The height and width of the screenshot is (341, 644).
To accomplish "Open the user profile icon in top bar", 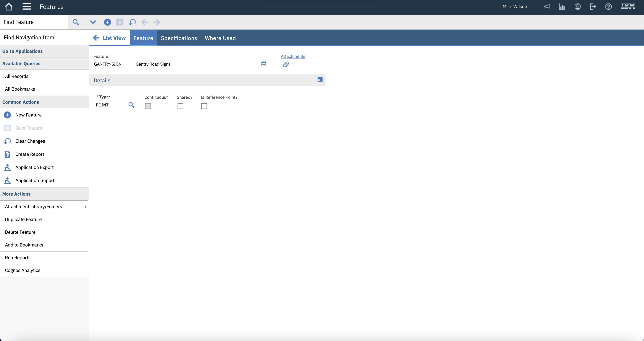I will 578,7.
